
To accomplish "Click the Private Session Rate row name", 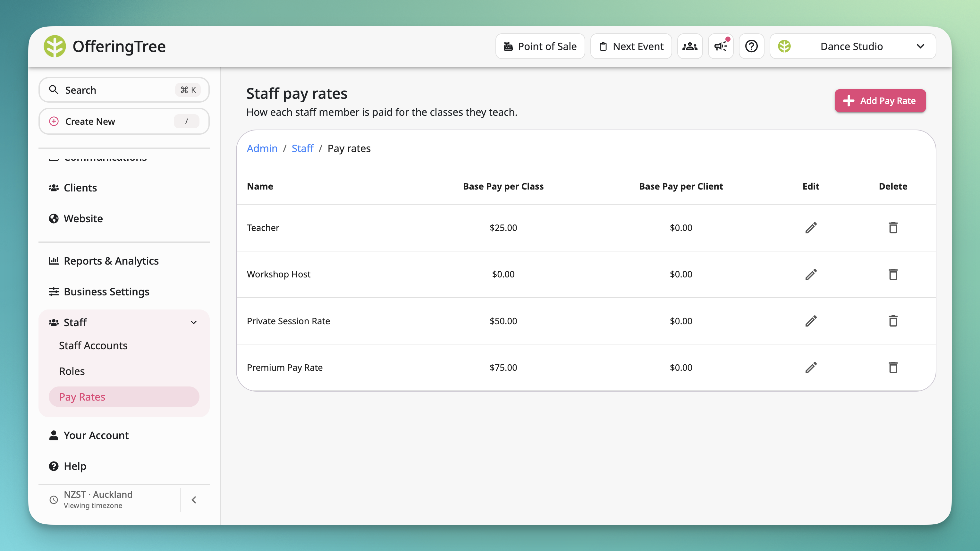I will 288,321.
